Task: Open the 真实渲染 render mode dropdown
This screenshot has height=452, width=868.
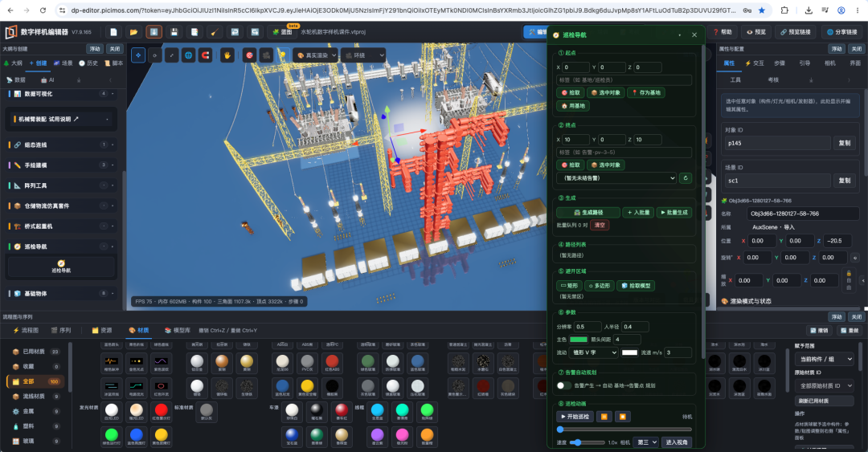Action: pyautogui.click(x=316, y=55)
